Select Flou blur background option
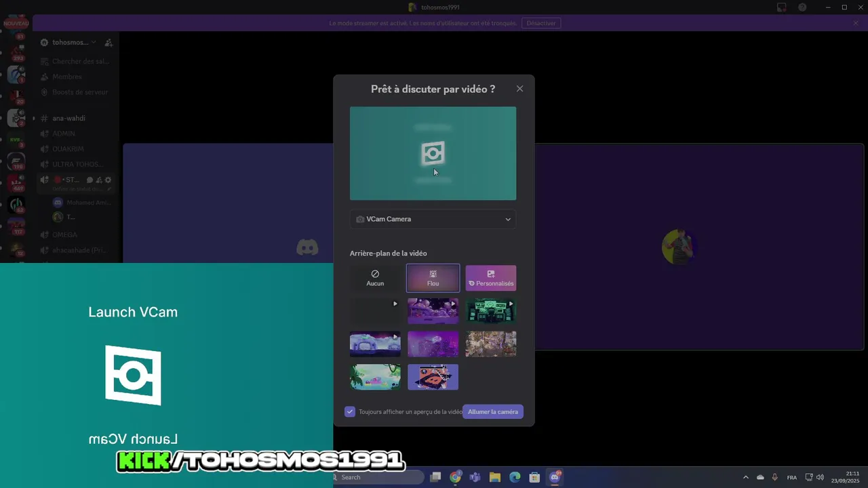Screen dimensions: 868x488 tap(433, 278)
